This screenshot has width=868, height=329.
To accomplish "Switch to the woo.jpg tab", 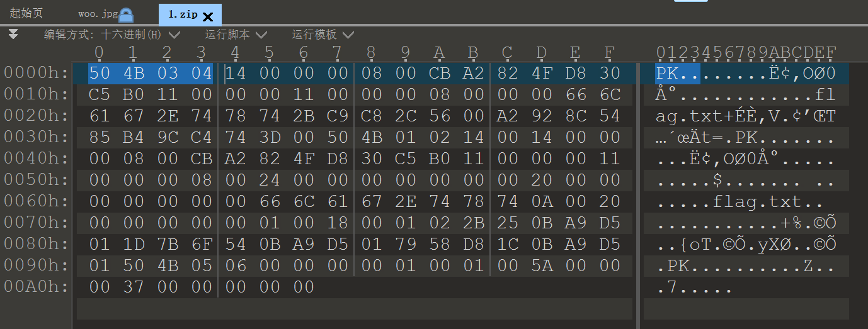I will (98, 14).
